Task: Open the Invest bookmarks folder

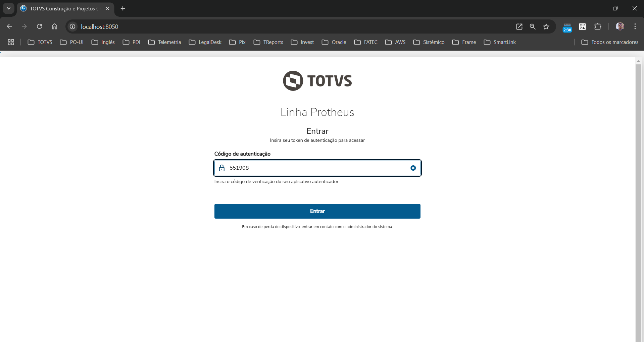Action: tap(302, 42)
